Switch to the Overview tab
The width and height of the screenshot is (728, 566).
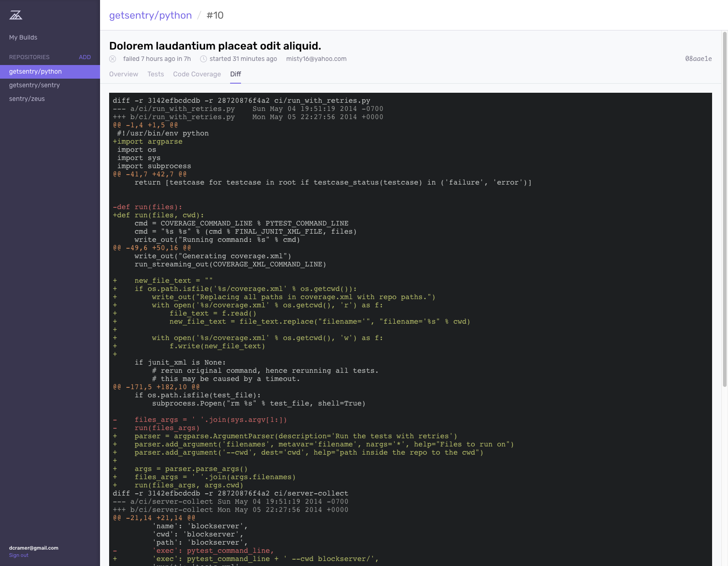coord(123,74)
